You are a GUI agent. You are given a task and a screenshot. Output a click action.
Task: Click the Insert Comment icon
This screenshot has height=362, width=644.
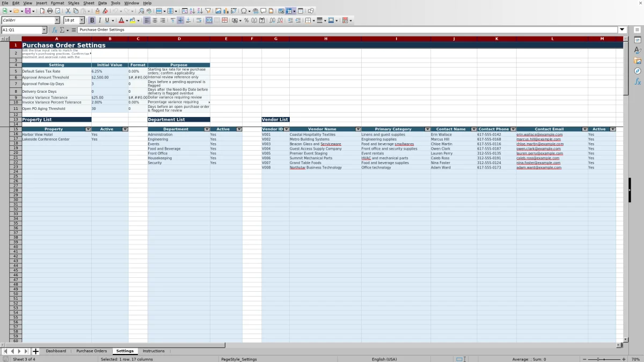[264, 11]
